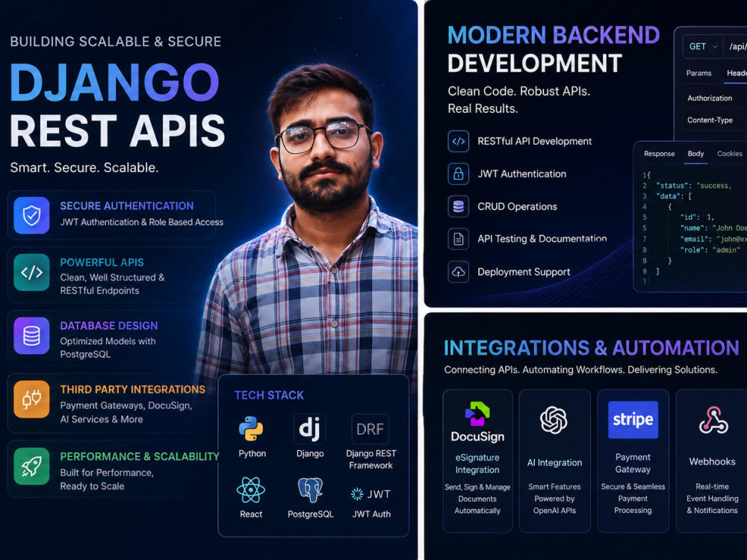Click the purple database icon for Database Design
747x560 pixels.
(x=31, y=336)
